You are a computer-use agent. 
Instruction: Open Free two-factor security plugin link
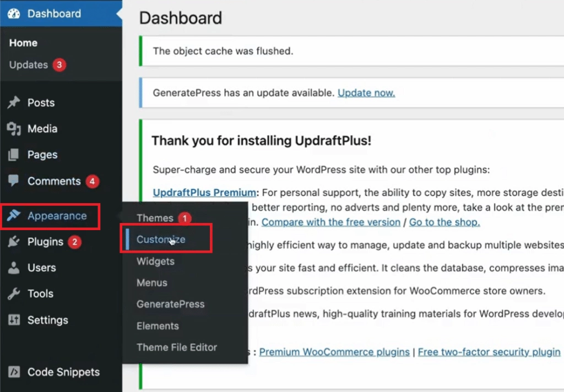(x=489, y=352)
